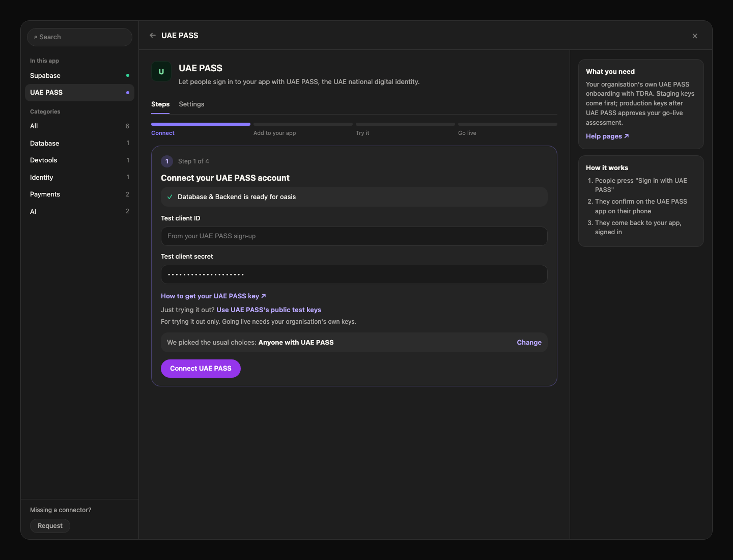This screenshot has height=560, width=733.
Task: Jump to the Try it step
Action: [405, 129]
